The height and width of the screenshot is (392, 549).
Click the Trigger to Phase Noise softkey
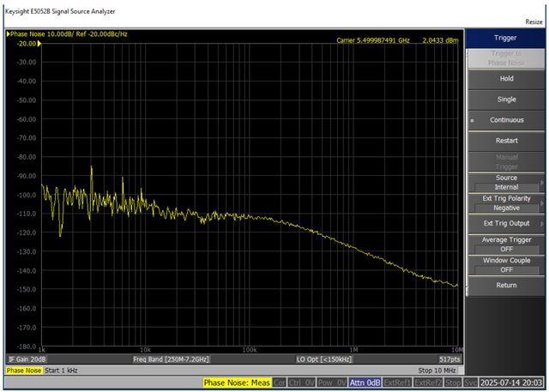click(506, 58)
